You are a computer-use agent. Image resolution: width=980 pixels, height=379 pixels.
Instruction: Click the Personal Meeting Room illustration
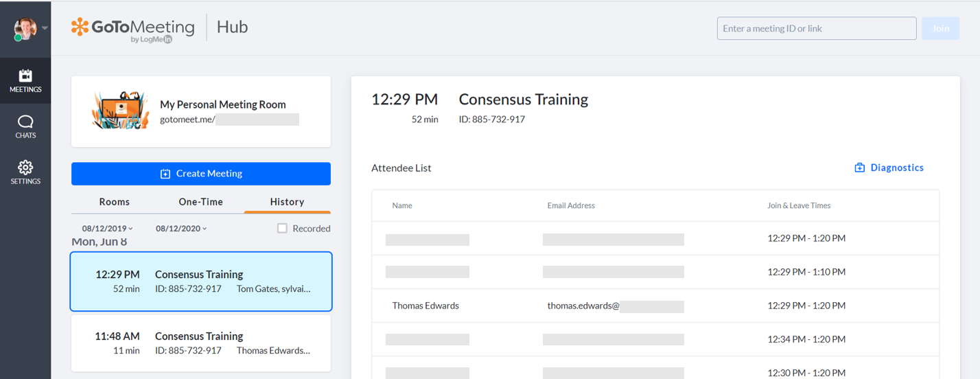(x=121, y=110)
